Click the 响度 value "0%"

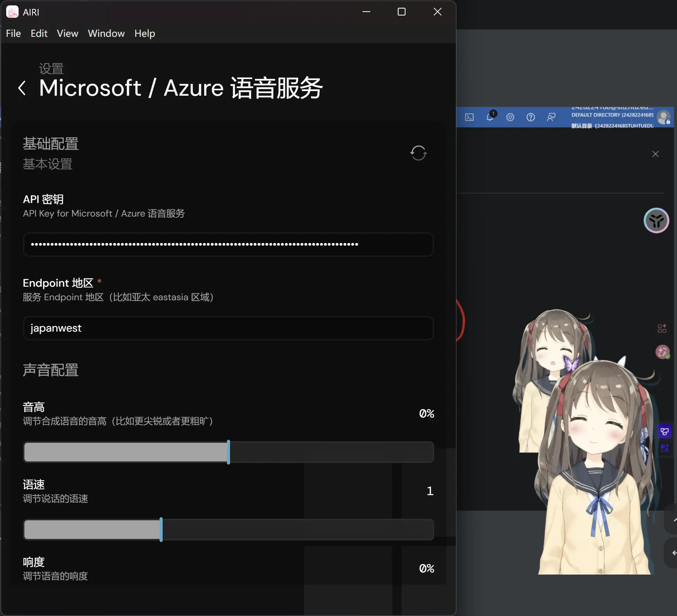pyautogui.click(x=427, y=568)
